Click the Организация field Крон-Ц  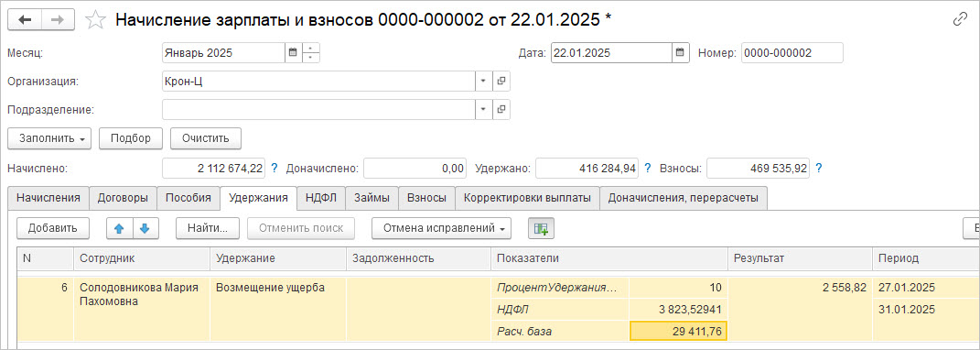click(x=318, y=82)
